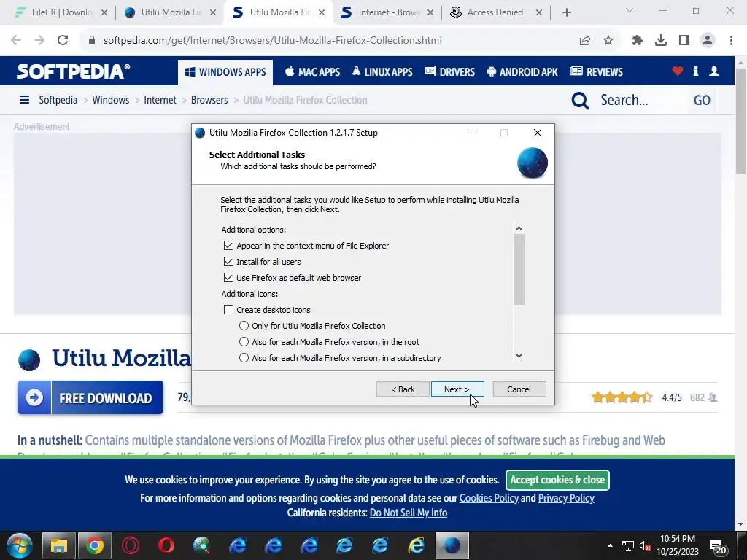Select 'Only for Utilu Mozilla Firefox Collection' radio
The width and height of the screenshot is (747, 560).
point(244,326)
